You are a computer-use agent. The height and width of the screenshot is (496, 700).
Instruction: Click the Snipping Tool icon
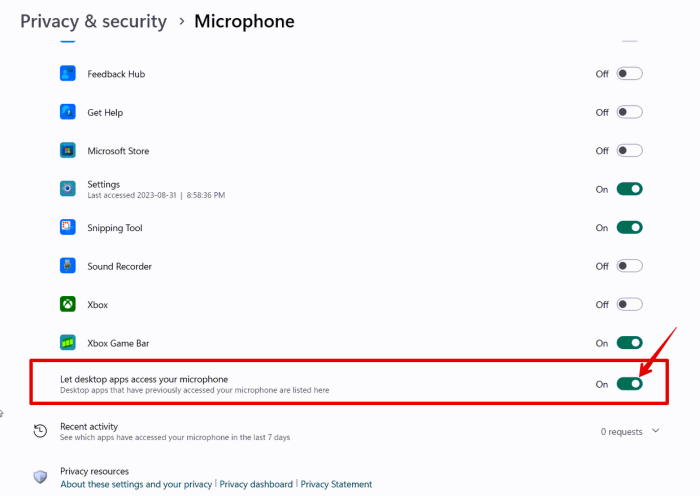tap(68, 228)
